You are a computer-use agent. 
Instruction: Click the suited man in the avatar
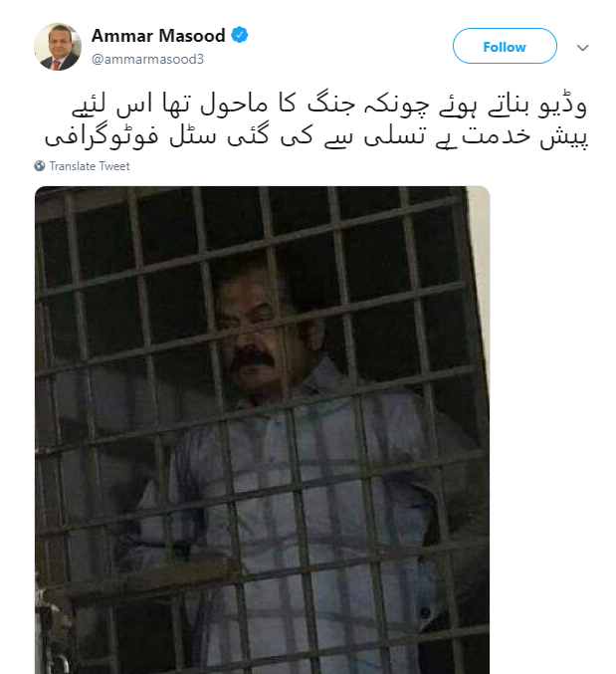60,52
